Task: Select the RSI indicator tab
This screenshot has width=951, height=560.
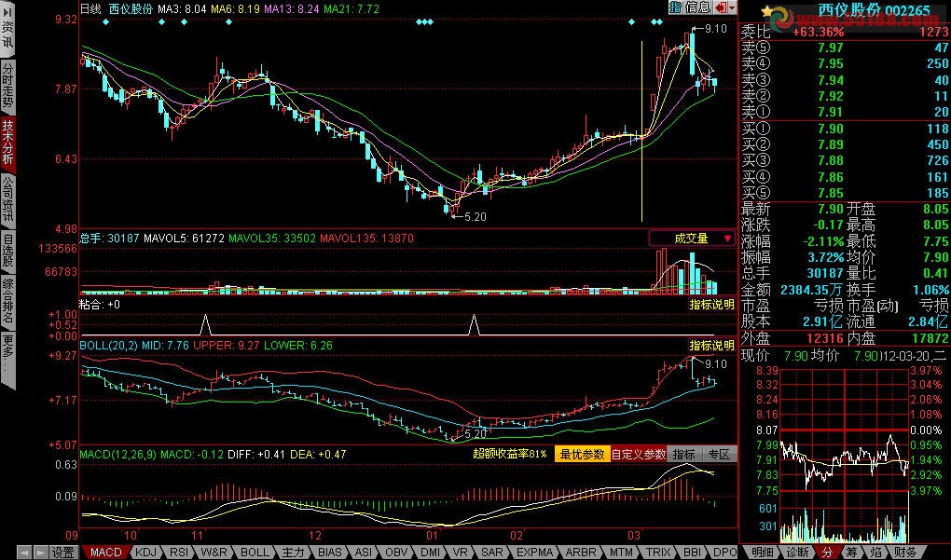Action: 178,553
